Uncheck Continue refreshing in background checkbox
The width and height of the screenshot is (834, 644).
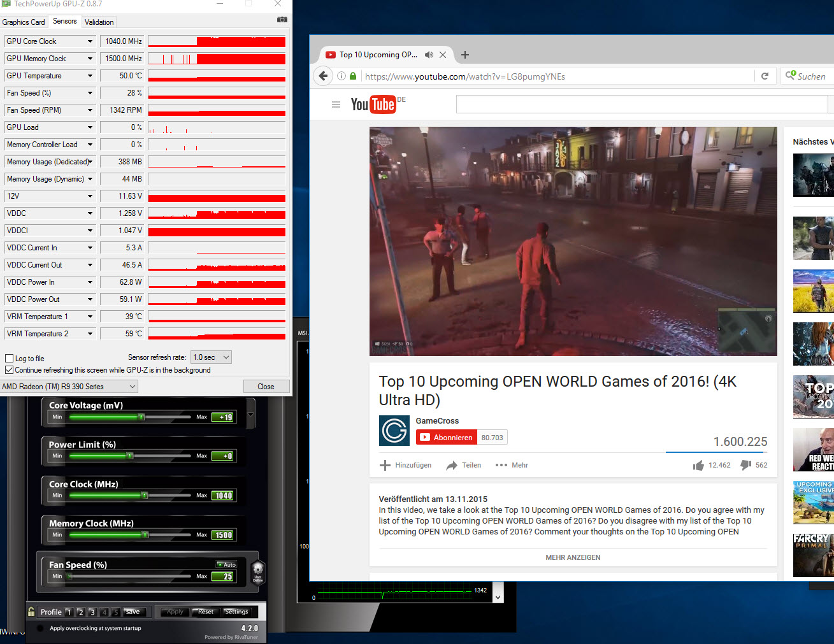[10, 370]
